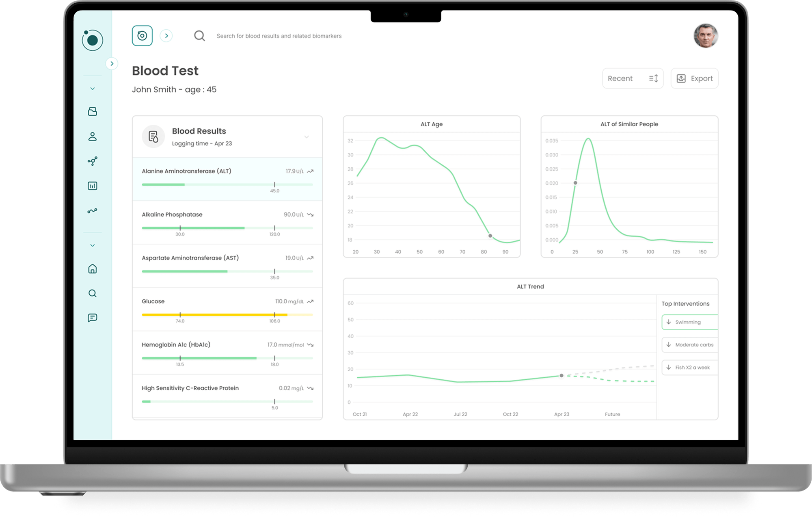The width and height of the screenshot is (812, 517).
Task: Click the blood results search field
Action: [279, 36]
